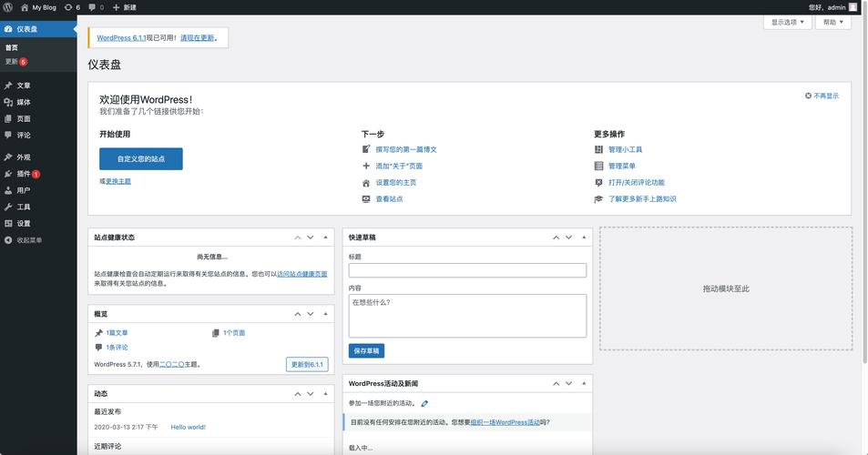This screenshot has height=455, width=868.
Task: Open the 二〇二〇 theme link
Action: pos(172,364)
